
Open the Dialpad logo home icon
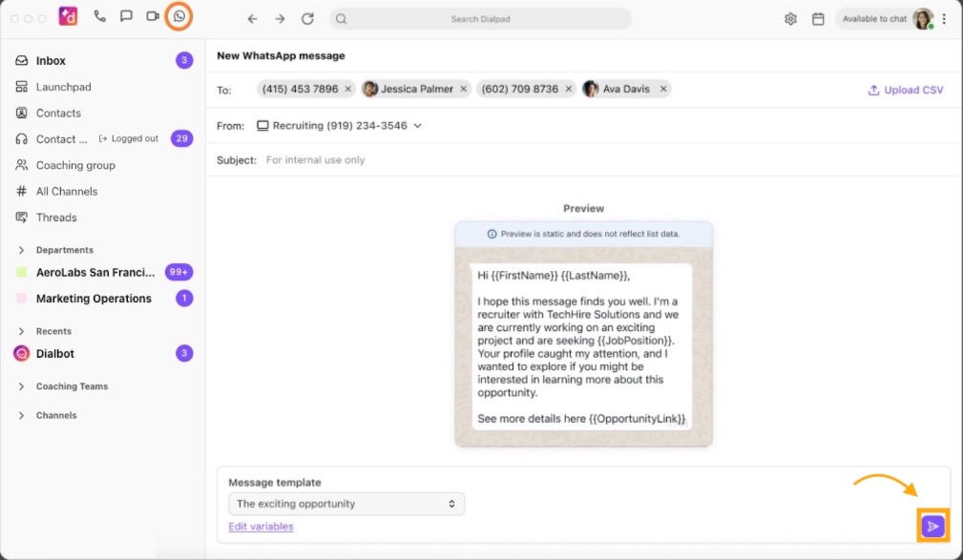click(68, 16)
